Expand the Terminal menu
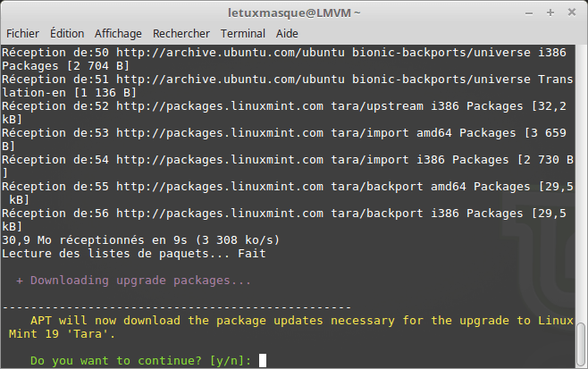Image resolution: width=588 pixels, height=369 pixels. click(243, 33)
